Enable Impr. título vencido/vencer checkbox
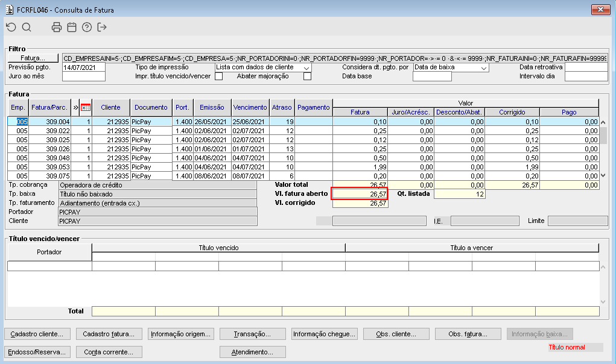The width and height of the screenshot is (616, 364). [x=219, y=77]
